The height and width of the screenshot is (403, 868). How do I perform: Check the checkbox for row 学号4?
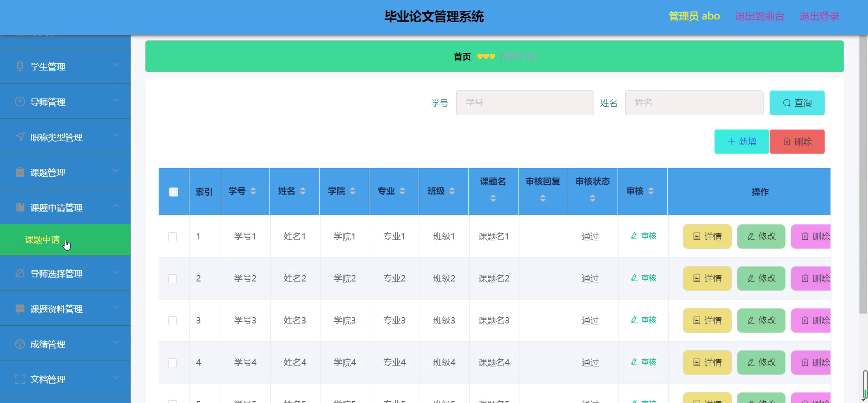[172, 363]
